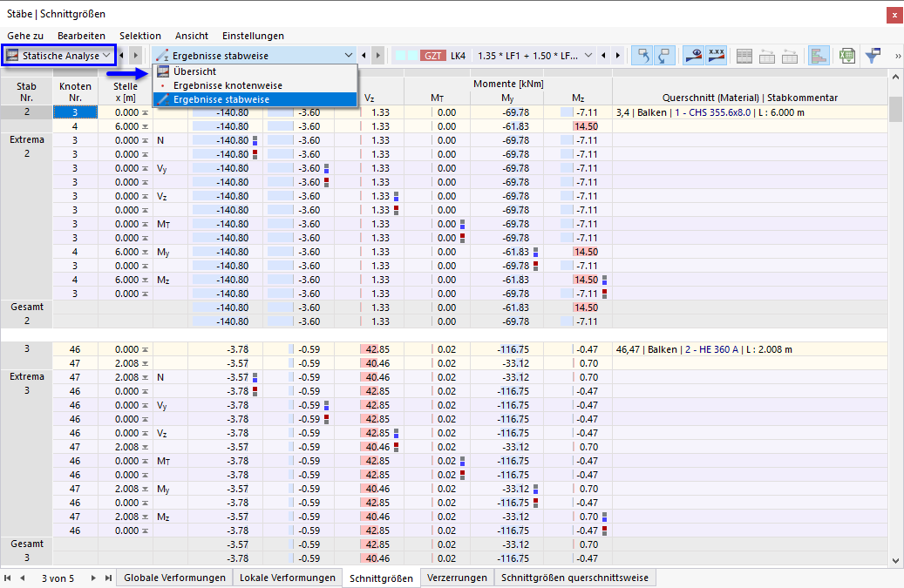Open the Bearbeiten menu

[81, 36]
